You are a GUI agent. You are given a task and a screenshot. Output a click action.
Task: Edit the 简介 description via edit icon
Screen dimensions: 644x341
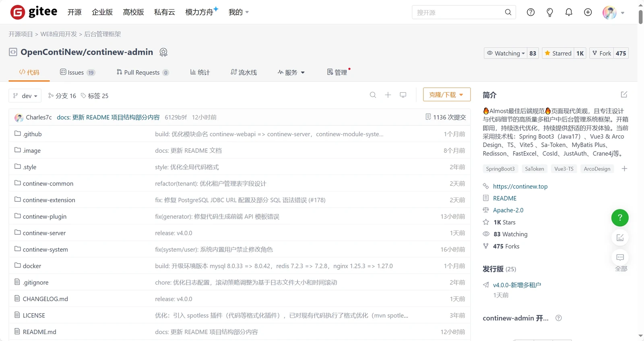point(624,95)
